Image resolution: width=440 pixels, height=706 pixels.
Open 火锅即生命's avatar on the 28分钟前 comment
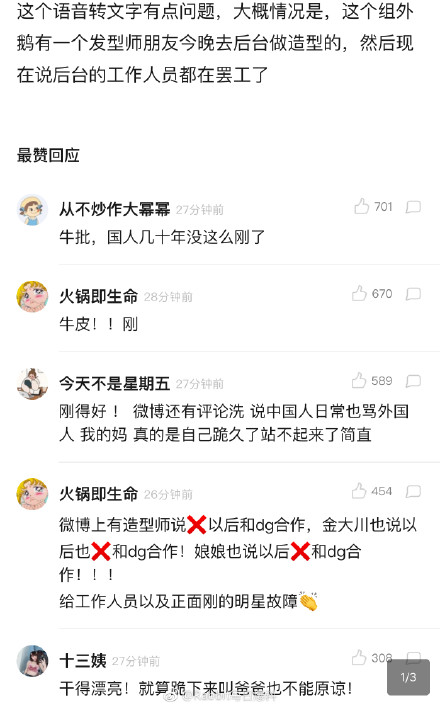click(x=32, y=297)
